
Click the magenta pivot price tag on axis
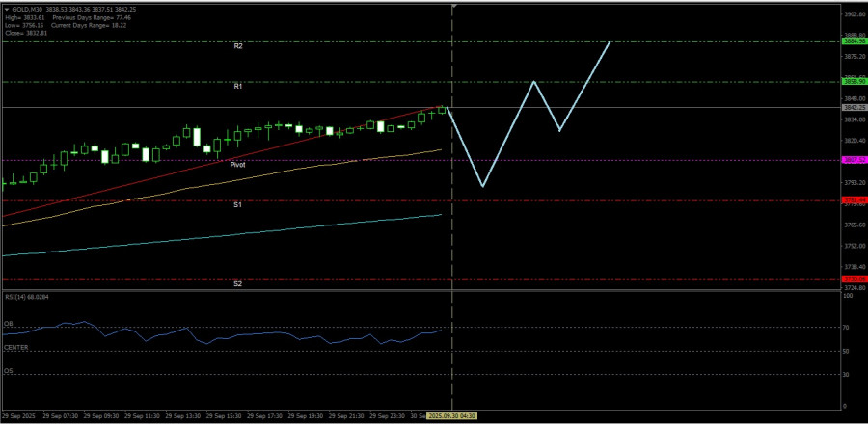click(x=853, y=160)
